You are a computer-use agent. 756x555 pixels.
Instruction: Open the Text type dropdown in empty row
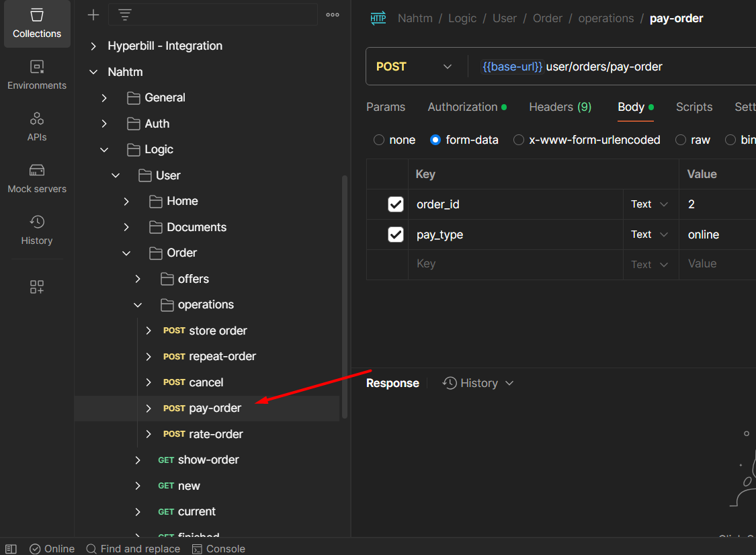point(649,264)
